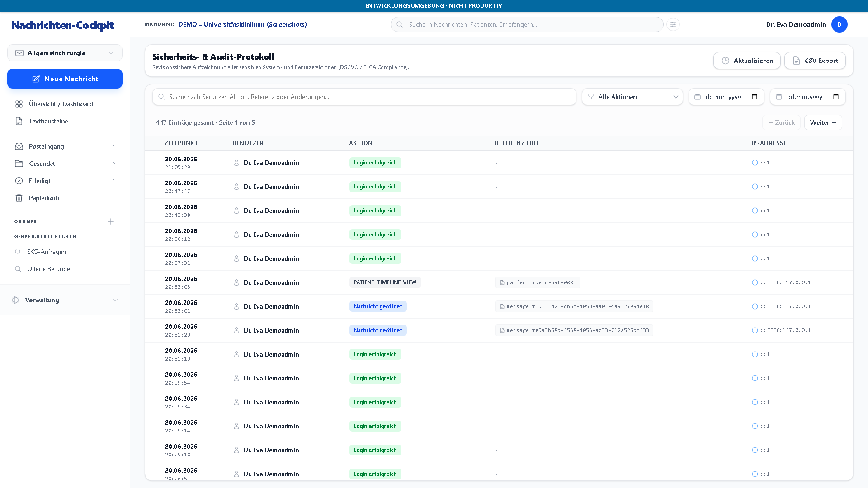Click info icon in PATIENT_TIMELINE_VIEW row
Image resolution: width=868 pixels, height=488 pixels.
(755, 282)
